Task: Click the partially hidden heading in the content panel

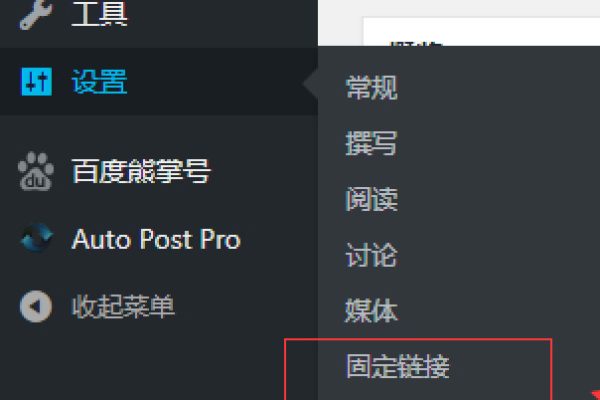Action: coord(416,43)
